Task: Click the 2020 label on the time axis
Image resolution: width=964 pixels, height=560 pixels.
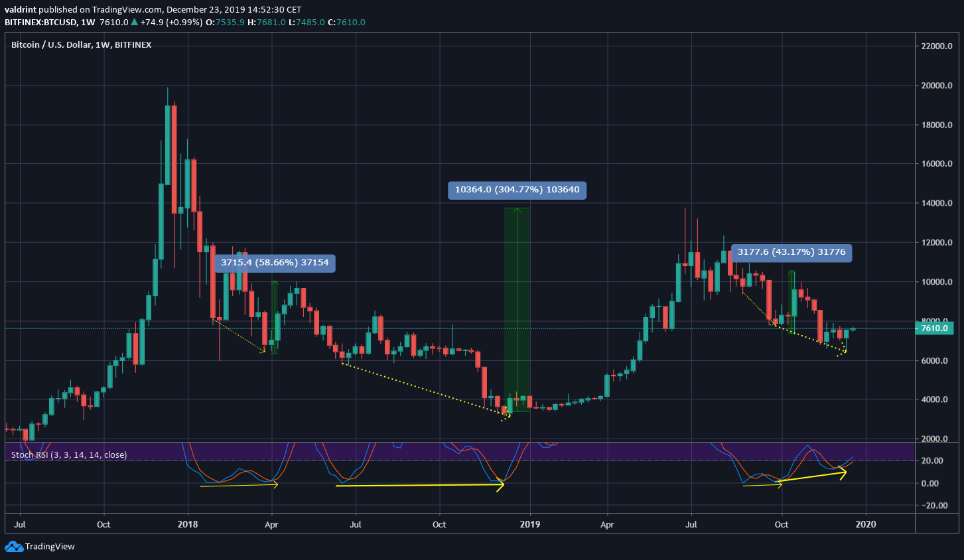Action: point(866,524)
